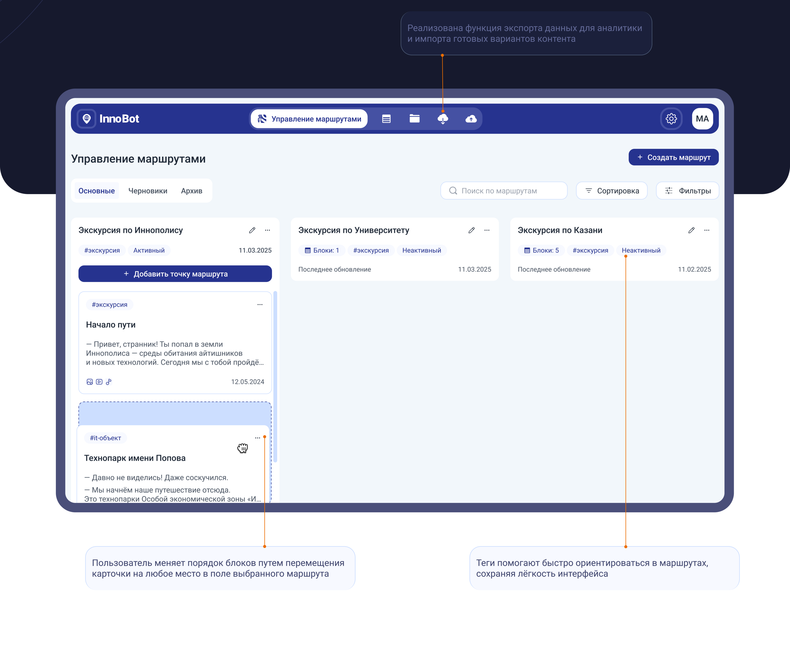The height and width of the screenshot is (672, 790).
Task: Open the Сортировка dropdown
Action: 611,191
